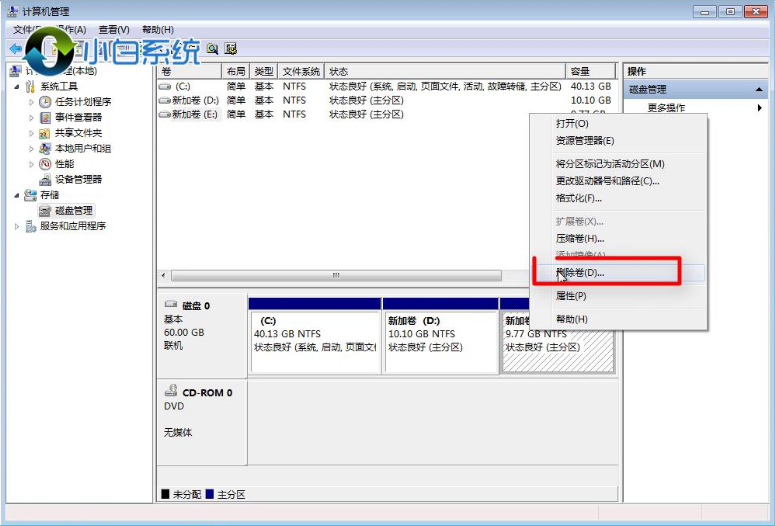The width and height of the screenshot is (775, 526).
Task: Select the (C:) 40.13 GB partition block
Action: [315, 336]
